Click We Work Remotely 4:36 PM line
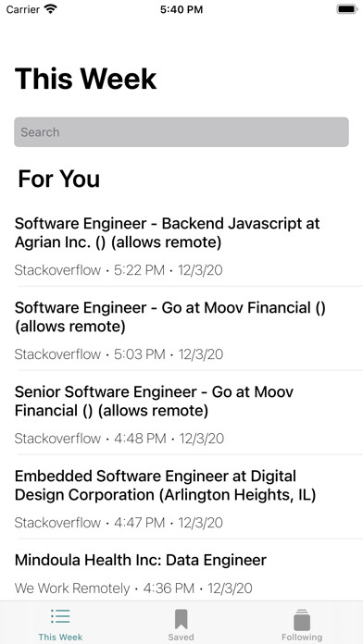363x644 pixels. coord(133,588)
